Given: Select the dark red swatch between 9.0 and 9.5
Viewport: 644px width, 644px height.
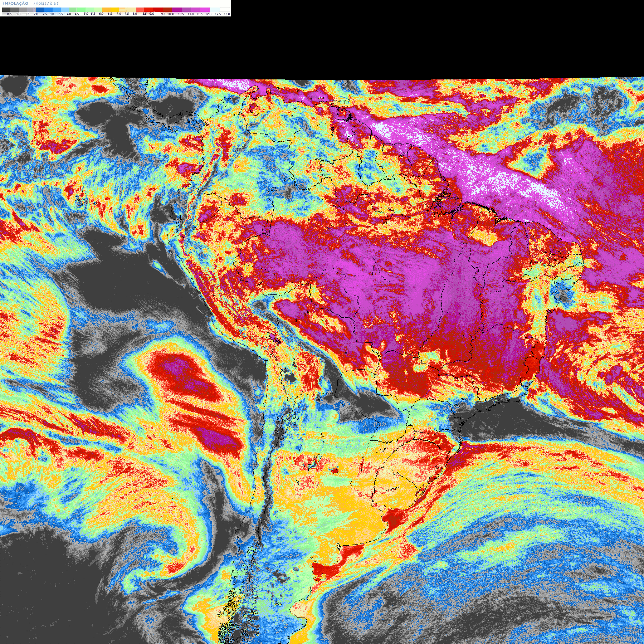Looking at the screenshot, I should pos(158,10).
